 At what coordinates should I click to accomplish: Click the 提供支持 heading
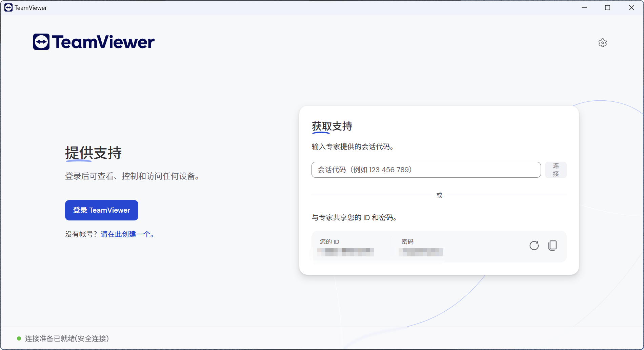(93, 153)
